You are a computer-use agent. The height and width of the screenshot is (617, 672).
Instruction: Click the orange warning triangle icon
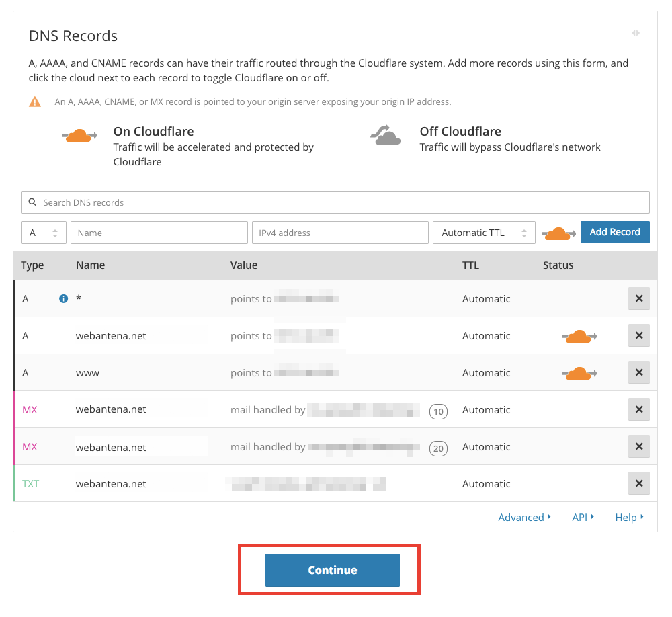(35, 101)
